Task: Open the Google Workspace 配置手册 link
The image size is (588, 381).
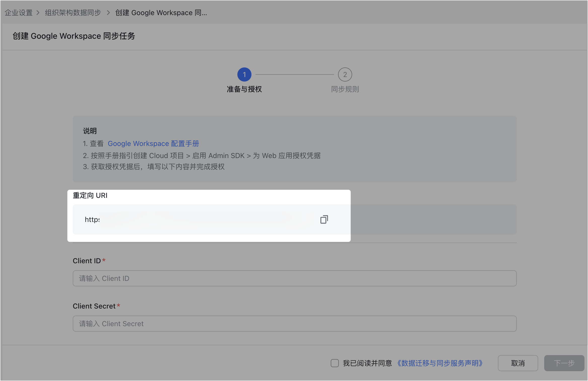Action: click(153, 143)
